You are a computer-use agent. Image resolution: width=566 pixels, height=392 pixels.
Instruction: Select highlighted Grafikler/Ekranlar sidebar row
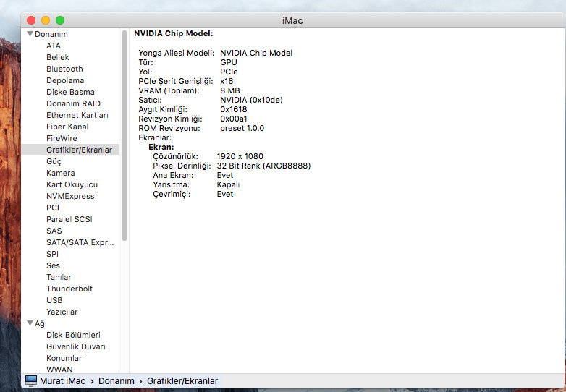click(x=70, y=150)
